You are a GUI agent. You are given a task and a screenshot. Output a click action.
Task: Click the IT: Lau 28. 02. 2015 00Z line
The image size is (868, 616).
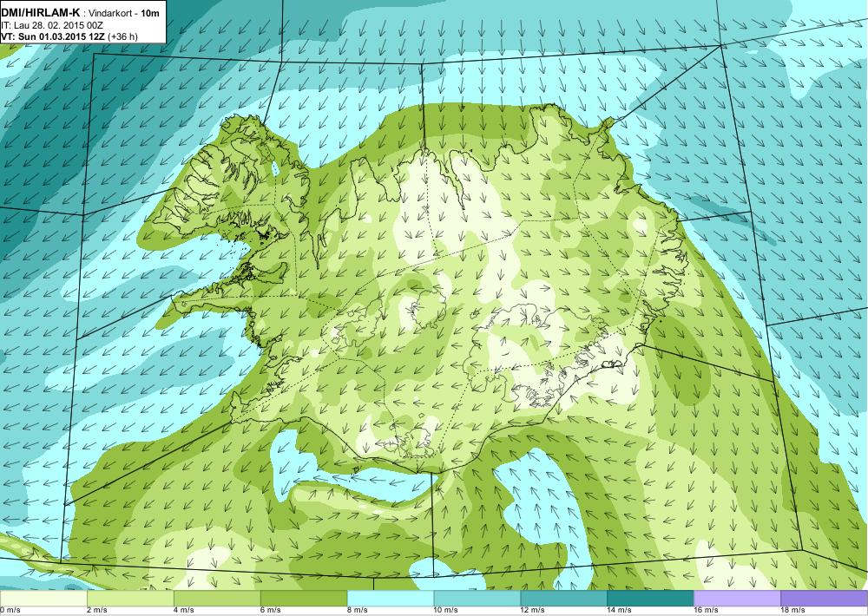[x=52, y=25]
